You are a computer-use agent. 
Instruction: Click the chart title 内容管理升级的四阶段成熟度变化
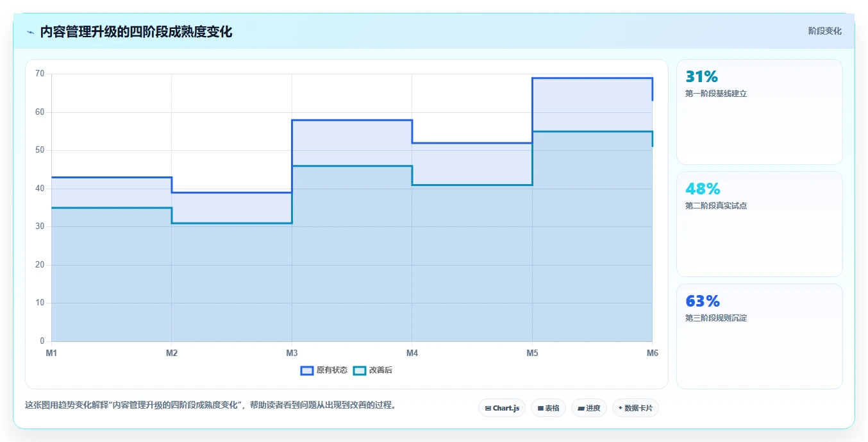[x=136, y=31]
